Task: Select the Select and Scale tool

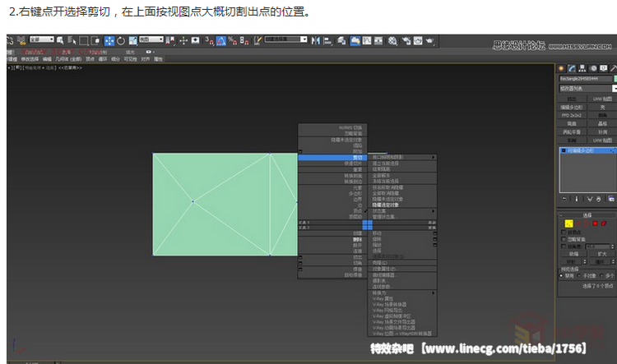Action: pos(133,41)
